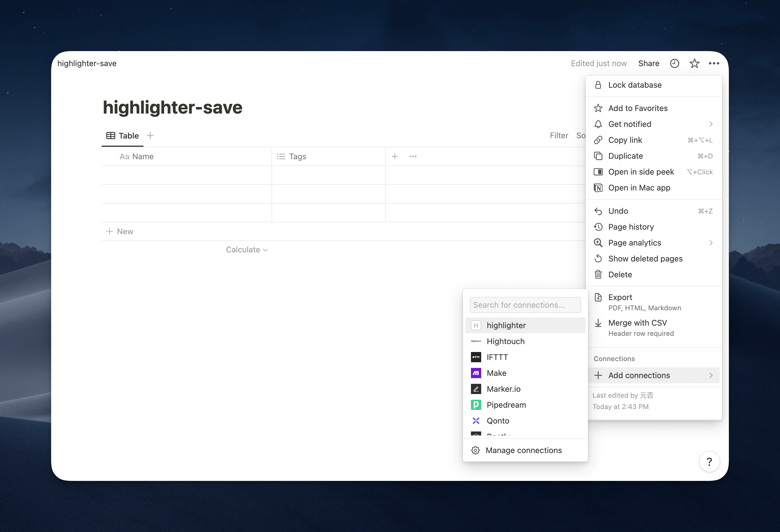Choose the Pipedream connection
Image resolution: width=780 pixels, height=532 pixels.
506,405
